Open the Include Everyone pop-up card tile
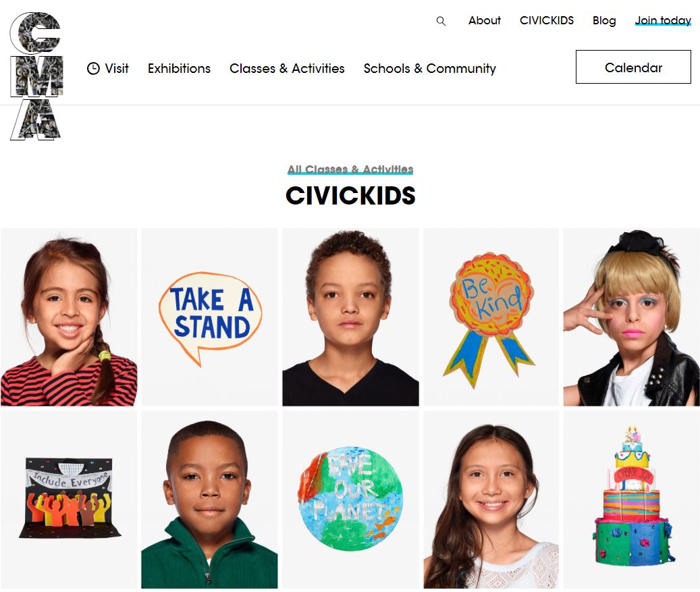This screenshot has width=700, height=592. point(69,500)
